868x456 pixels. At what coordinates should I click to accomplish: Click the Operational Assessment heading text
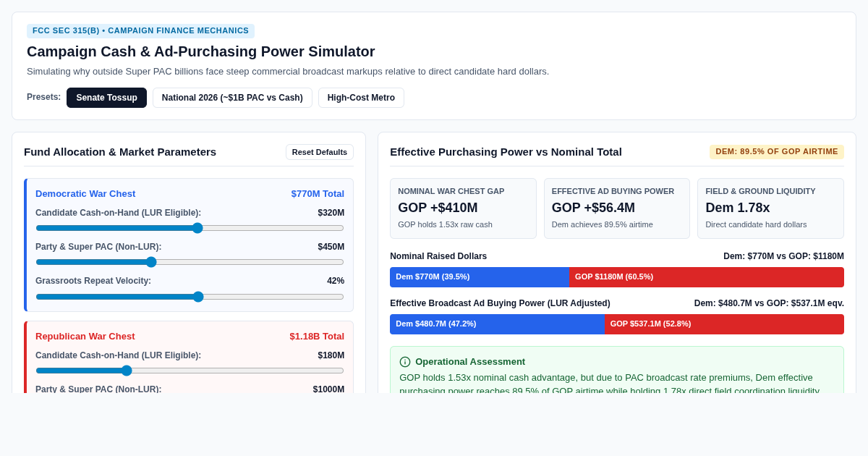pyautogui.click(x=470, y=362)
